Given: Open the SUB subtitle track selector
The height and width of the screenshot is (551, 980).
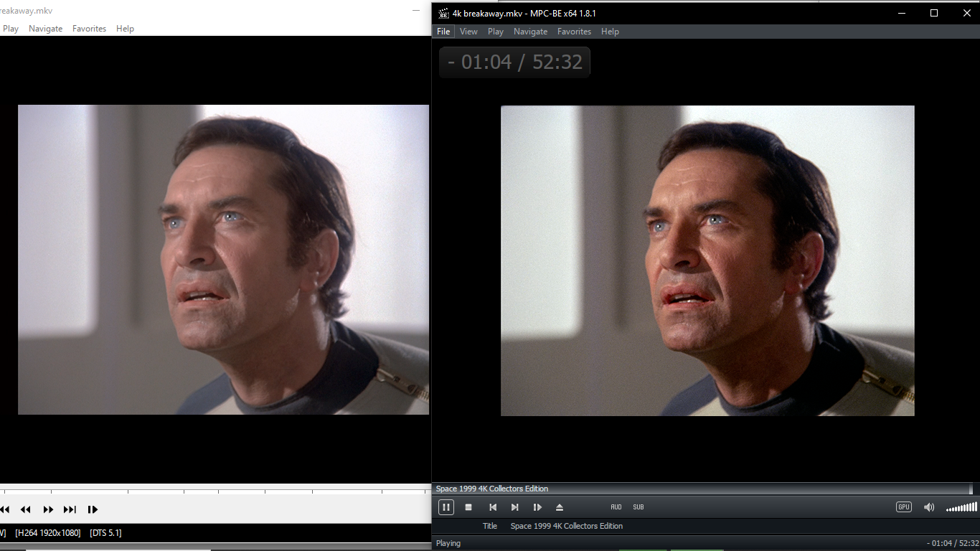Looking at the screenshot, I should pyautogui.click(x=639, y=507).
